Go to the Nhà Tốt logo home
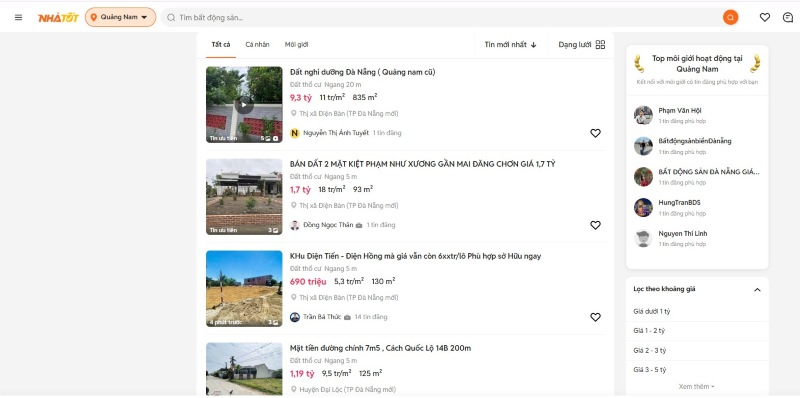The width and height of the screenshot is (800, 398). tap(58, 17)
